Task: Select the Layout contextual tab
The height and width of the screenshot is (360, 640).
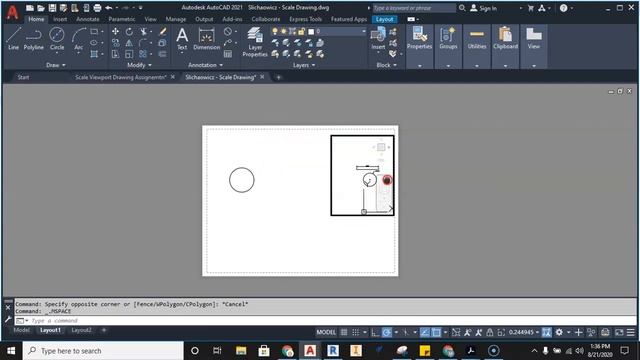Action: (384, 19)
